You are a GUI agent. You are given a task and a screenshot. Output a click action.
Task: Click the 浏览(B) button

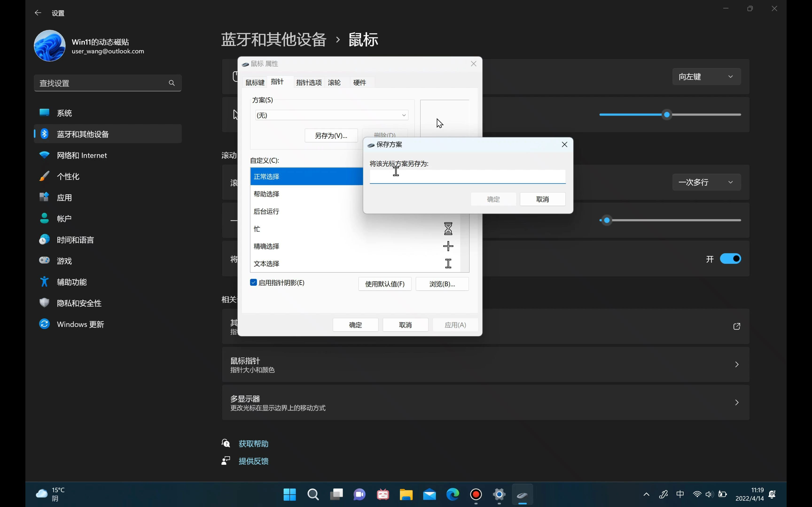(x=442, y=284)
